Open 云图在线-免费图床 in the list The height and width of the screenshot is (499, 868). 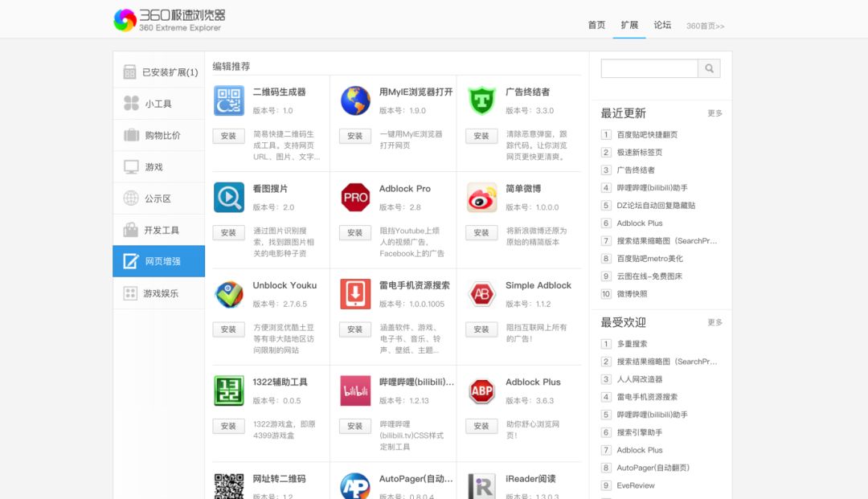pyautogui.click(x=649, y=276)
